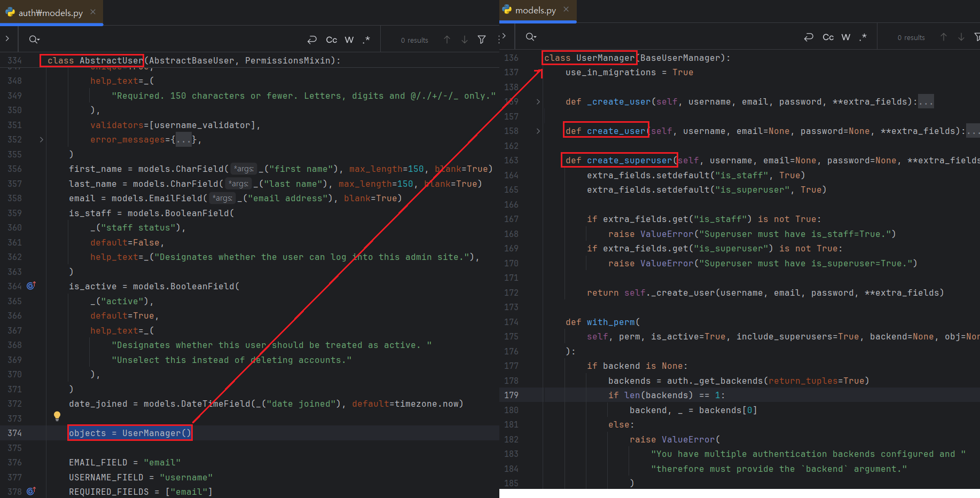The width and height of the screenshot is (980, 498).
Task: Open search history dropdown in left pane
Action: click(34, 39)
